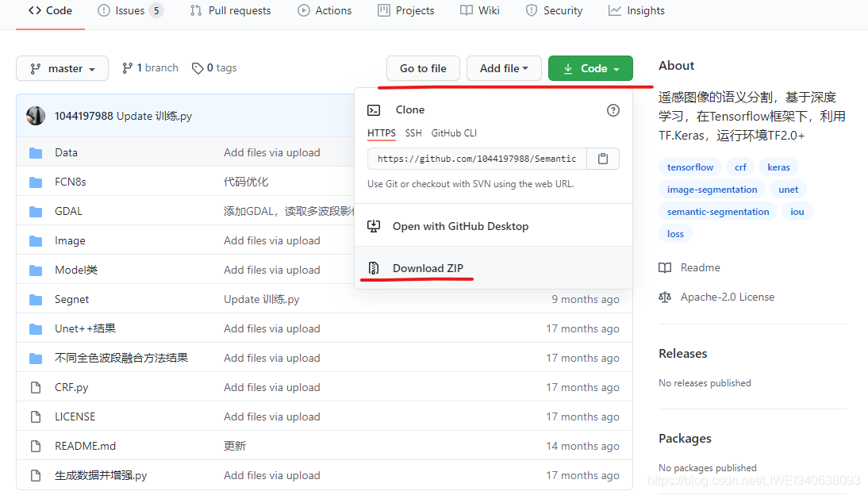Screen dimensions: 868x495
Task: Open the 生成数据并增强.py file
Action: pyautogui.click(x=101, y=475)
